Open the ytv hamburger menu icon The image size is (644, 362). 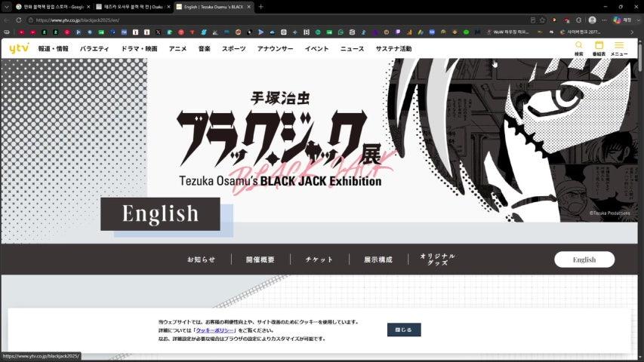click(x=619, y=48)
